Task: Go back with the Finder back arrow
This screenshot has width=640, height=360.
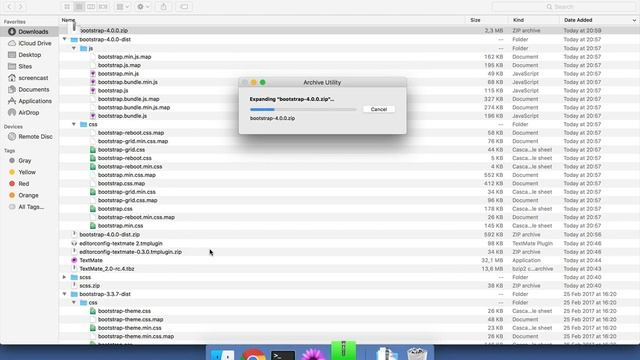Action: click(x=9, y=7)
